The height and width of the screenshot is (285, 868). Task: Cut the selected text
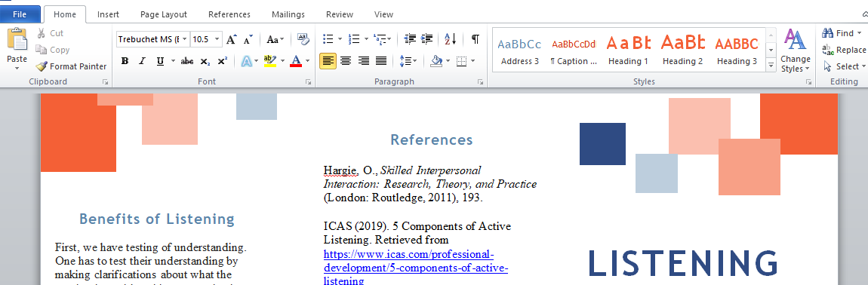(x=50, y=33)
